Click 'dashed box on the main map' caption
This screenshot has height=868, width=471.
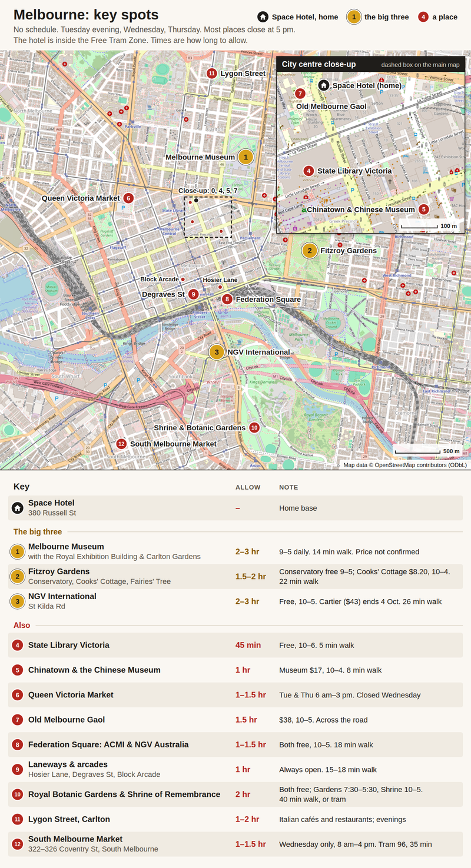pyautogui.click(x=420, y=65)
